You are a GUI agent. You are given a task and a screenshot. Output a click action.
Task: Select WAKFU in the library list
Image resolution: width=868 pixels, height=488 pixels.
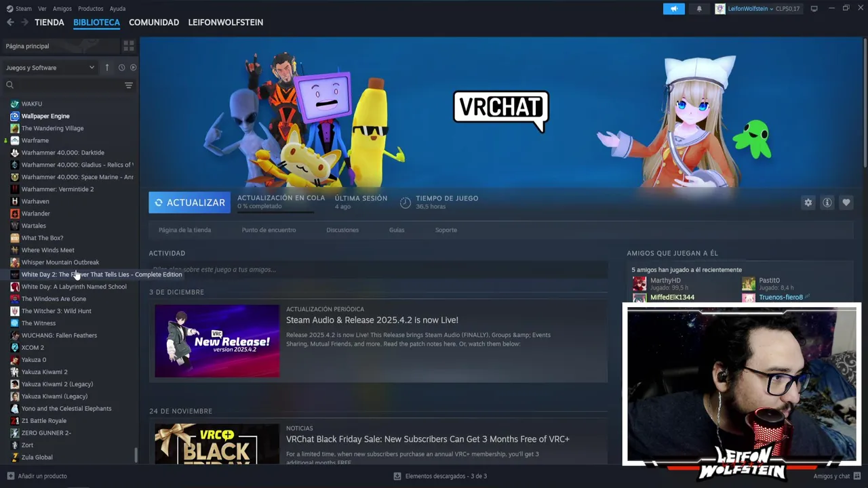(x=32, y=104)
